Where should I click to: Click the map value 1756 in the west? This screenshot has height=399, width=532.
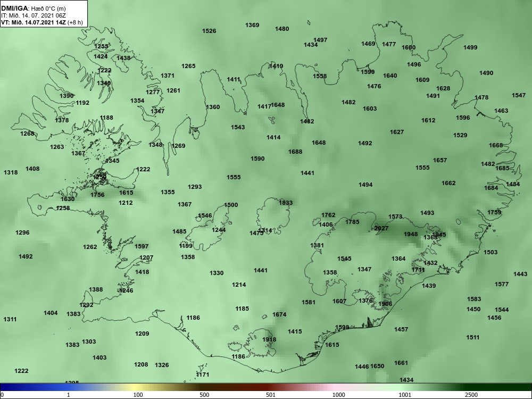click(97, 195)
